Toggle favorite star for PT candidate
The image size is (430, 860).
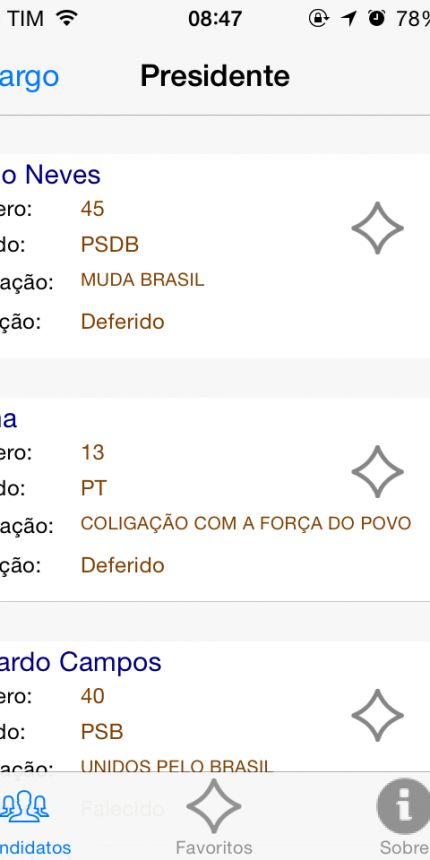(x=377, y=472)
